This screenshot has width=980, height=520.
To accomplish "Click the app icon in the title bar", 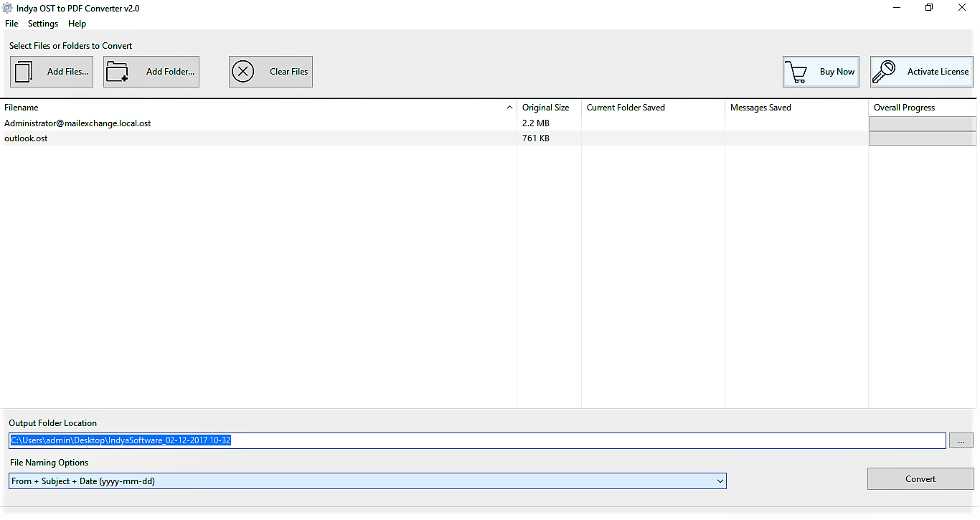I will (x=8, y=8).
